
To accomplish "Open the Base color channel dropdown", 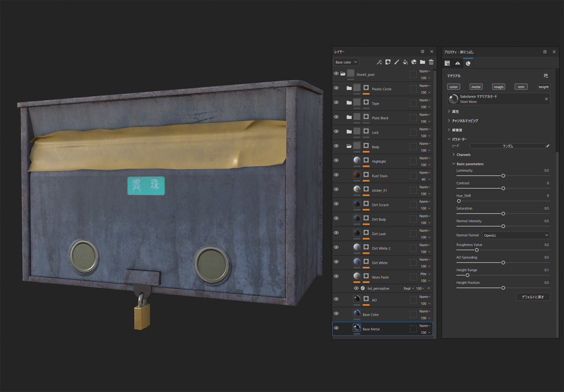I will (x=346, y=62).
